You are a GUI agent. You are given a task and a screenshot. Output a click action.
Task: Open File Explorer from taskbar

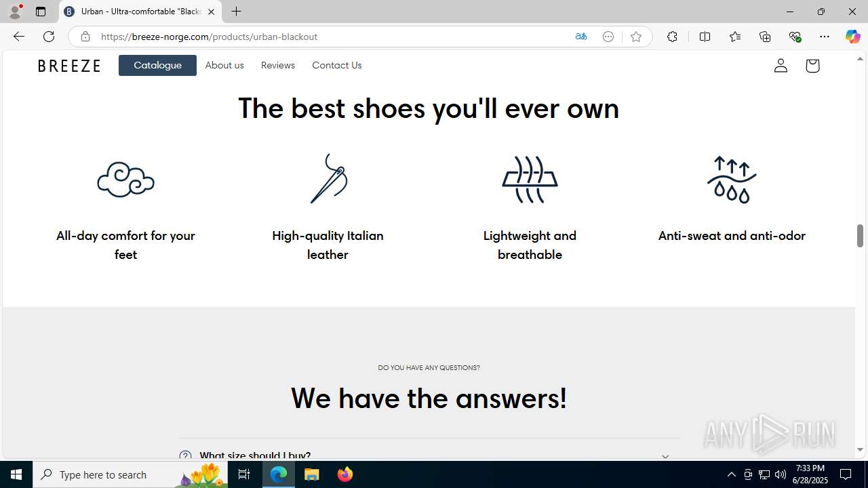click(x=312, y=474)
